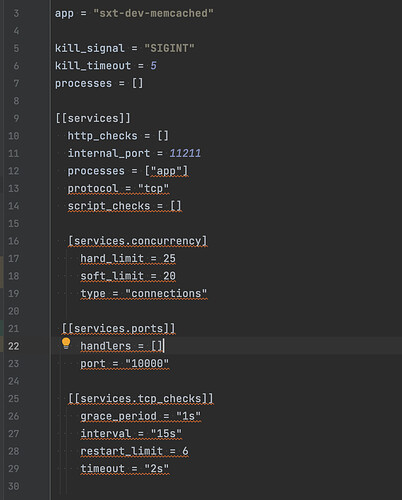Click the timeout = "2s" line
Screen dimensions: 402x500
coord(125,469)
